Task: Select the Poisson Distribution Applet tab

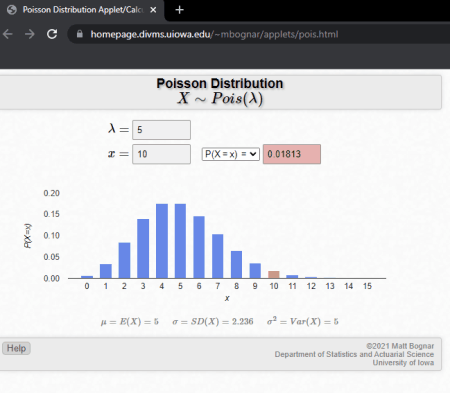Action: point(82,10)
